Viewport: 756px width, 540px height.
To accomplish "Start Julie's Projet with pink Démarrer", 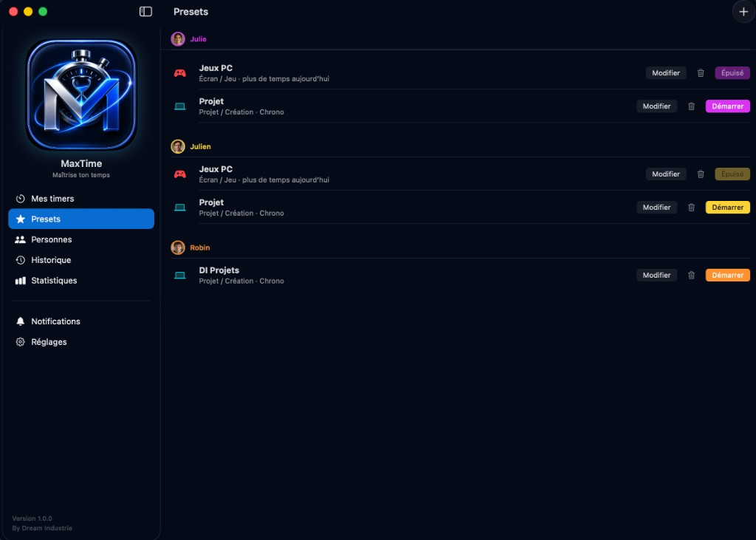I will pyautogui.click(x=727, y=106).
